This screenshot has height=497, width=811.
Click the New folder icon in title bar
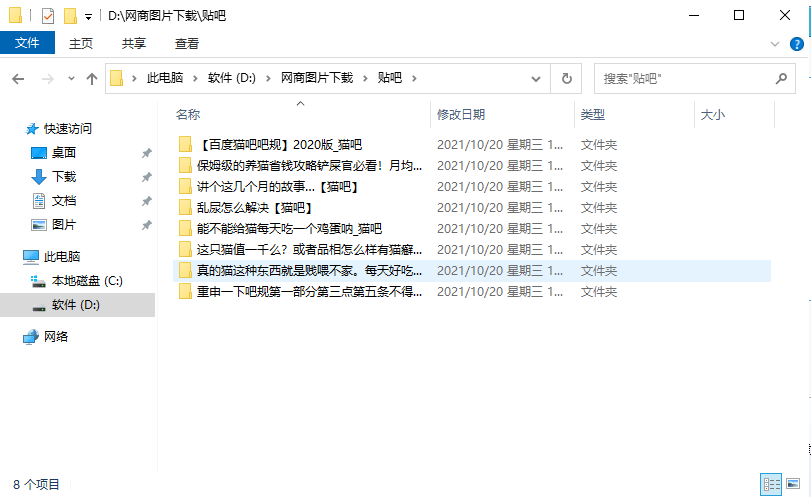(70, 16)
